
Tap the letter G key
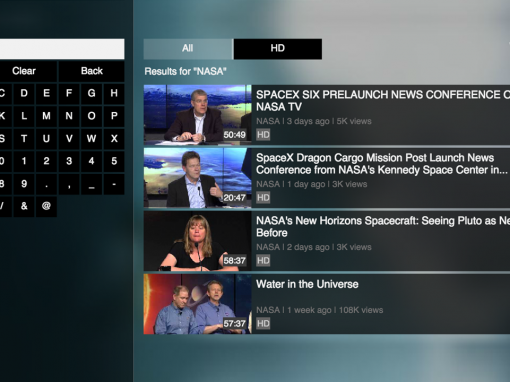tap(91, 93)
